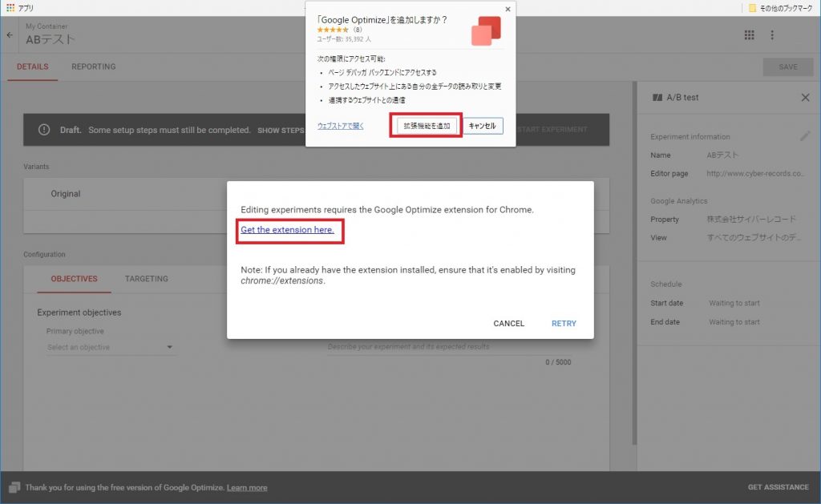Click GET ASSISTANCE in the footer
Viewport: 821px width, 504px height.
pos(778,487)
